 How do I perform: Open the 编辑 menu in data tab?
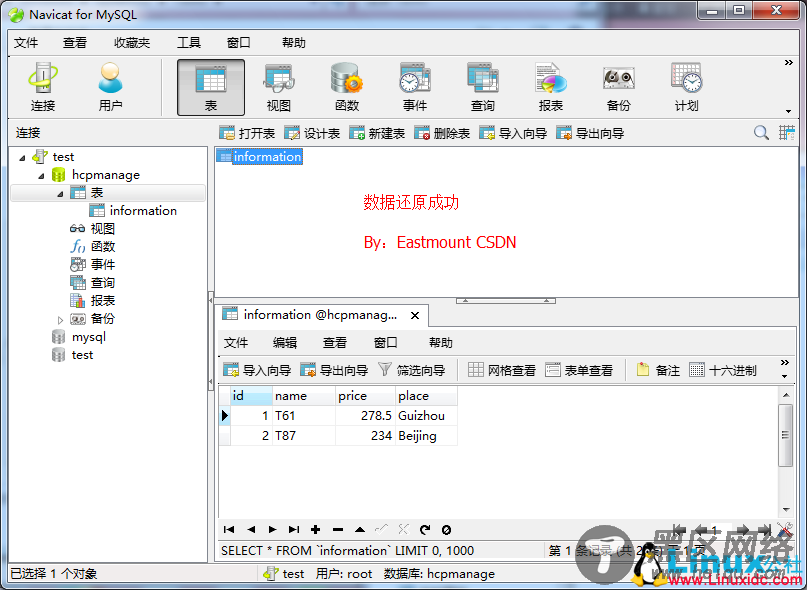click(x=285, y=343)
